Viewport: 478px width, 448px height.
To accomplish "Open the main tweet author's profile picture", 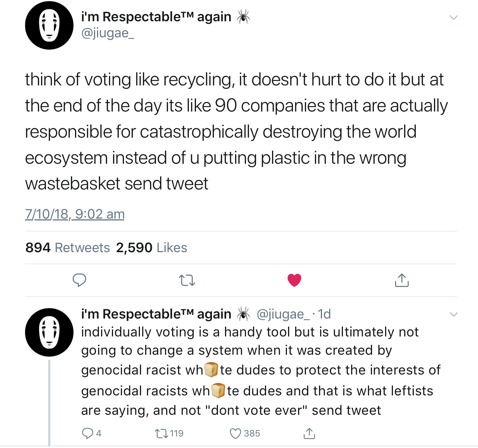I will (x=49, y=25).
